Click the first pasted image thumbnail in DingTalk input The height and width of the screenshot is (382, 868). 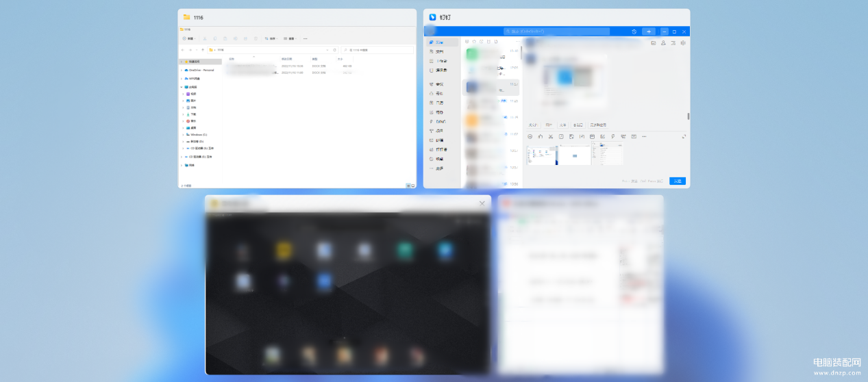click(542, 155)
